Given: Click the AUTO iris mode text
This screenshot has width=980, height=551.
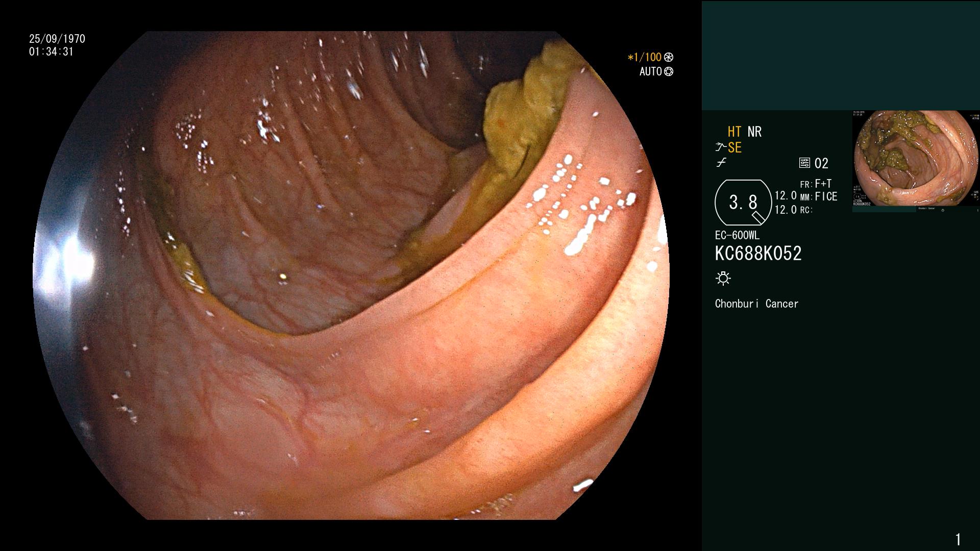Looking at the screenshot, I should click(651, 71).
